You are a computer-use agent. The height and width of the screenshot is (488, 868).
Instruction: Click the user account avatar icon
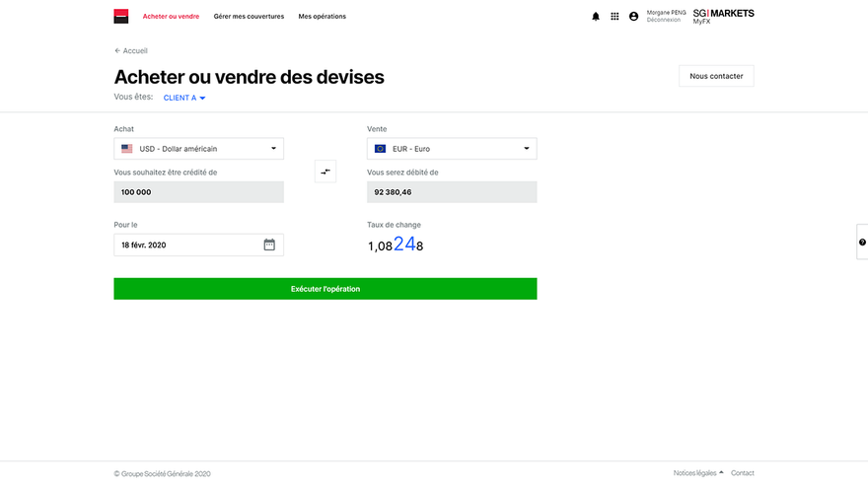pos(634,17)
